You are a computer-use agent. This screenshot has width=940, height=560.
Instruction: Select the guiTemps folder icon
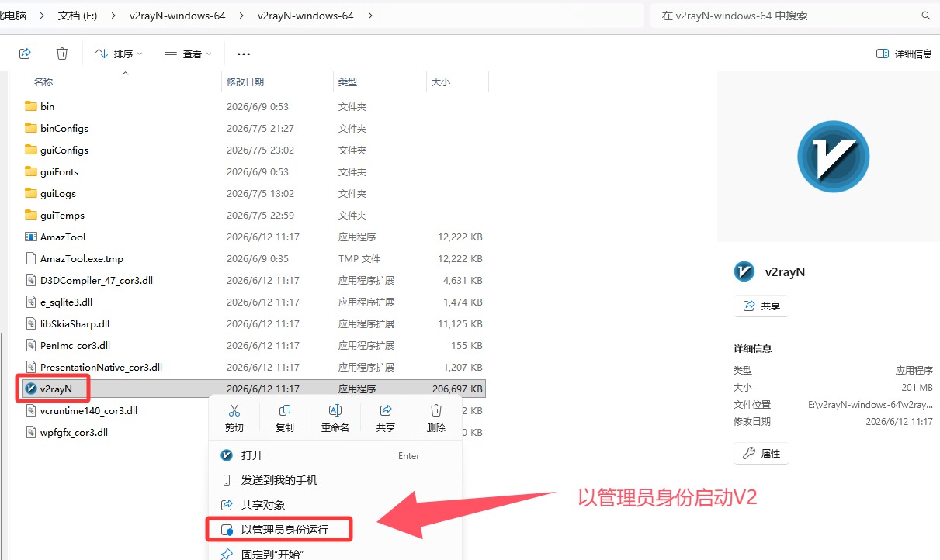coord(31,215)
